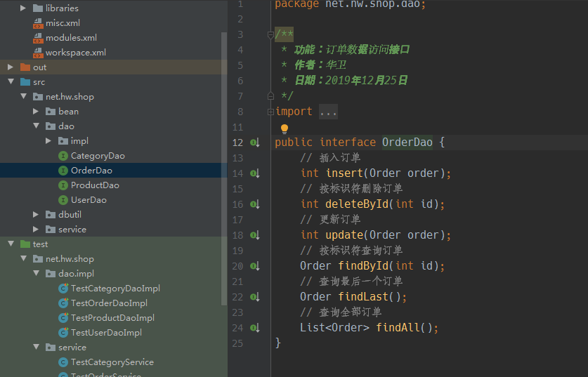Click line number 12 in gutter
The height and width of the screenshot is (377, 588).
(x=237, y=143)
